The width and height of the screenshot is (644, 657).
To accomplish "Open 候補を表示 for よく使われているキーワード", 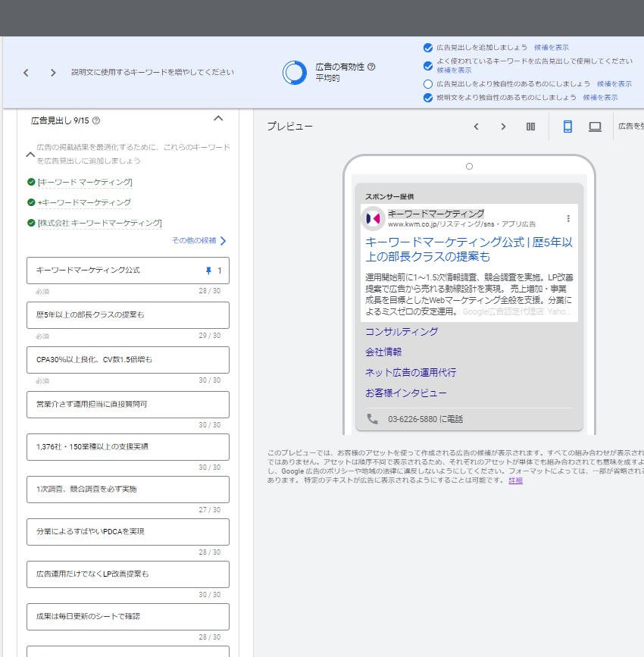I will (x=454, y=70).
